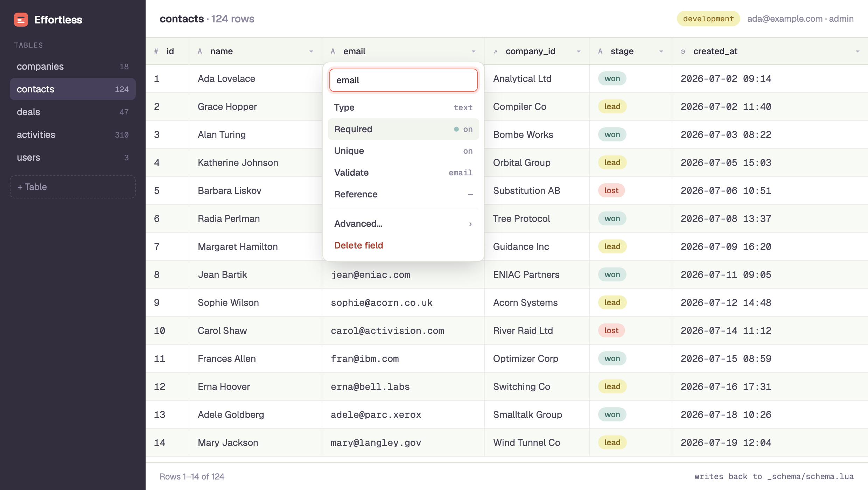The width and height of the screenshot is (868, 490).
Task: Select the name cell Margaret Hamilton
Action: click(255, 247)
